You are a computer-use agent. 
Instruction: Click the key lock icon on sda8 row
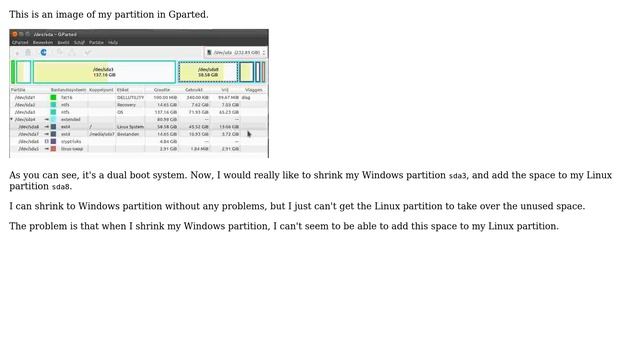47,127
